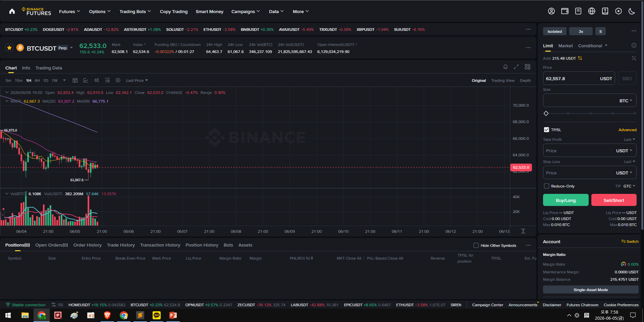
Task: Open the user profile icon
Action: pos(551,11)
